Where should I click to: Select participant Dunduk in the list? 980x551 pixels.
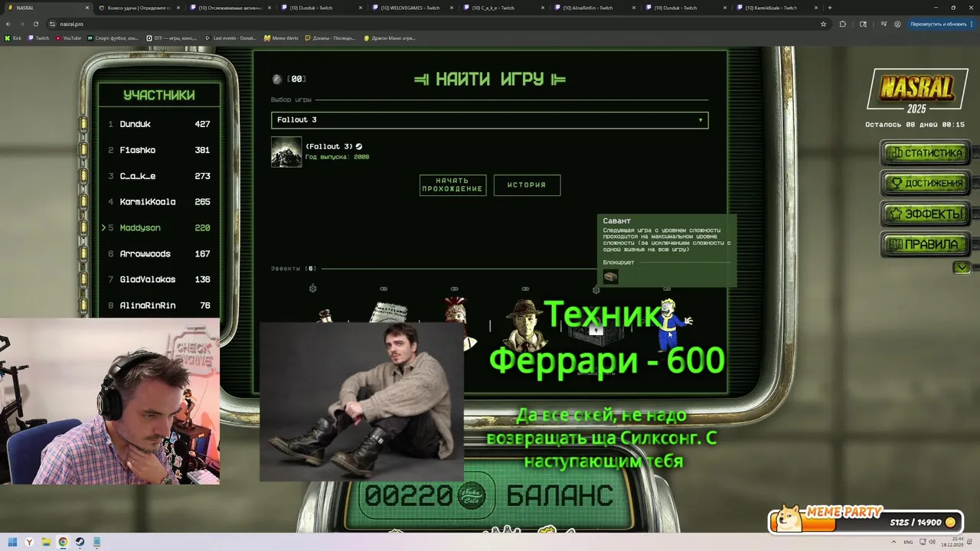tap(159, 124)
